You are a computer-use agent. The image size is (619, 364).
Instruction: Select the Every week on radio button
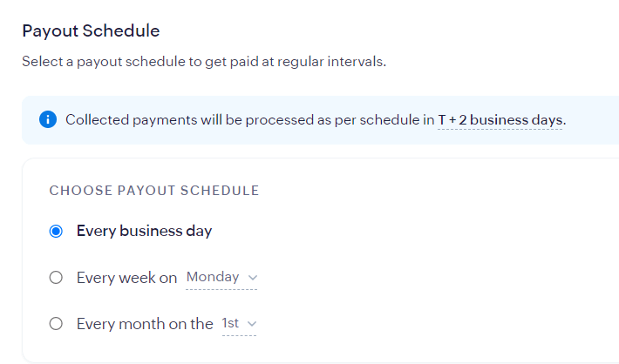pos(57,278)
